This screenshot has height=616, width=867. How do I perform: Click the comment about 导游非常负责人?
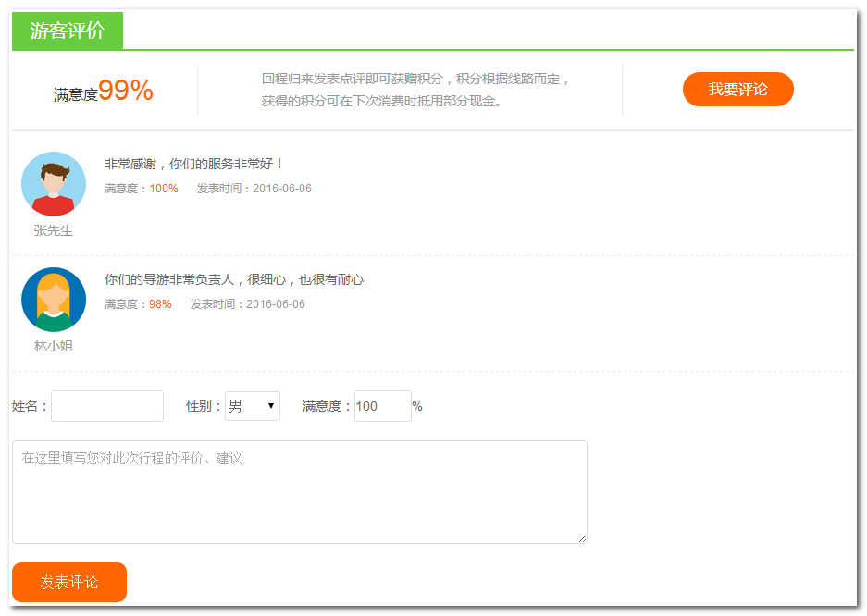(234, 279)
